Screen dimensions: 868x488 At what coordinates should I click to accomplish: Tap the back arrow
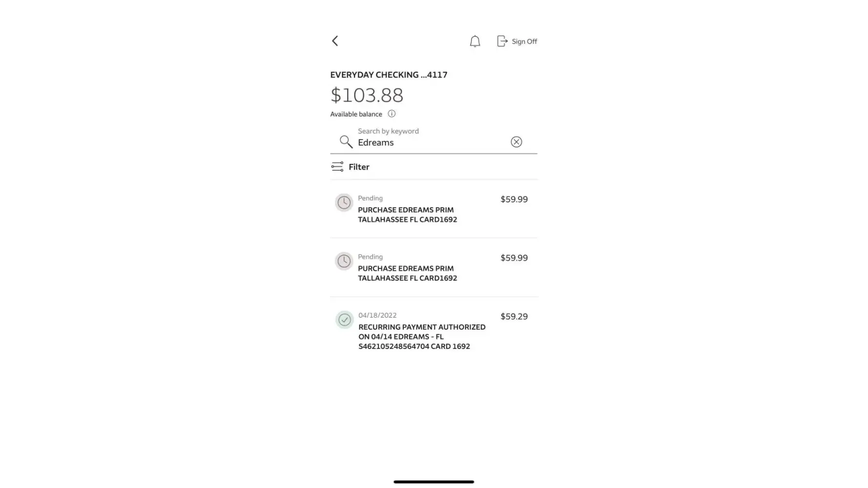point(335,41)
